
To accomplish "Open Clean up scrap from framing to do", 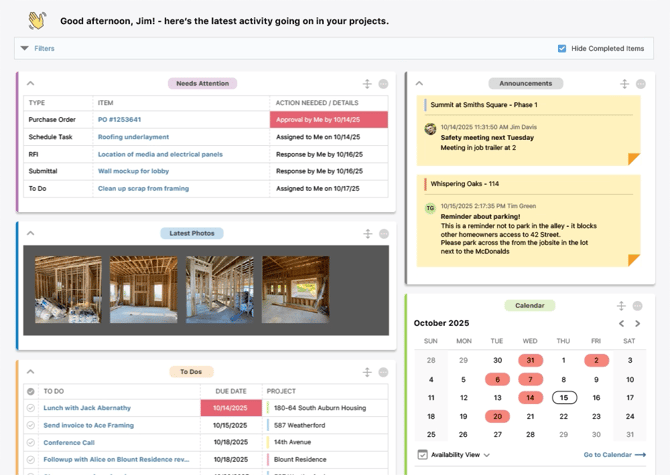I will click(x=143, y=188).
